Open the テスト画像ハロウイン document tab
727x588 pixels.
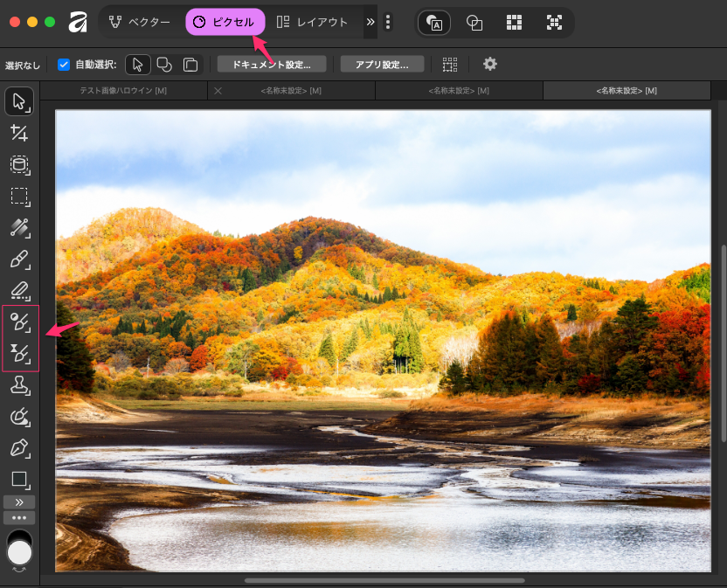point(123,91)
